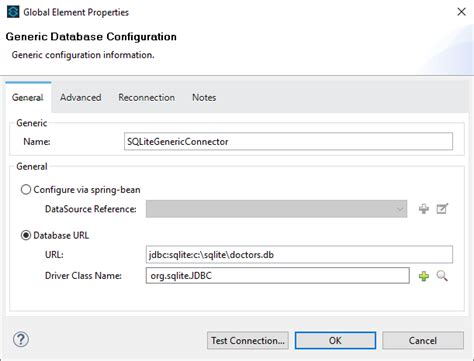Select the Database URL radio button
Image resolution: width=474 pixels, height=361 pixels.
coord(26,235)
